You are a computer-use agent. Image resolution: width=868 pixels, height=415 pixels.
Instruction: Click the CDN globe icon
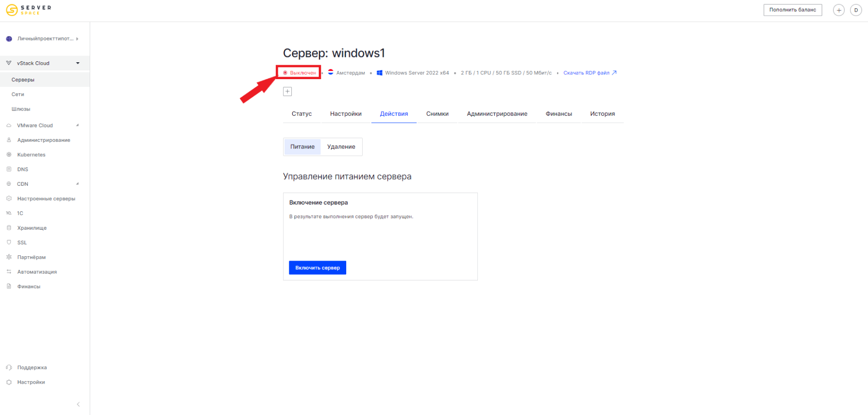pyautogui.click(x=9, y=184)
